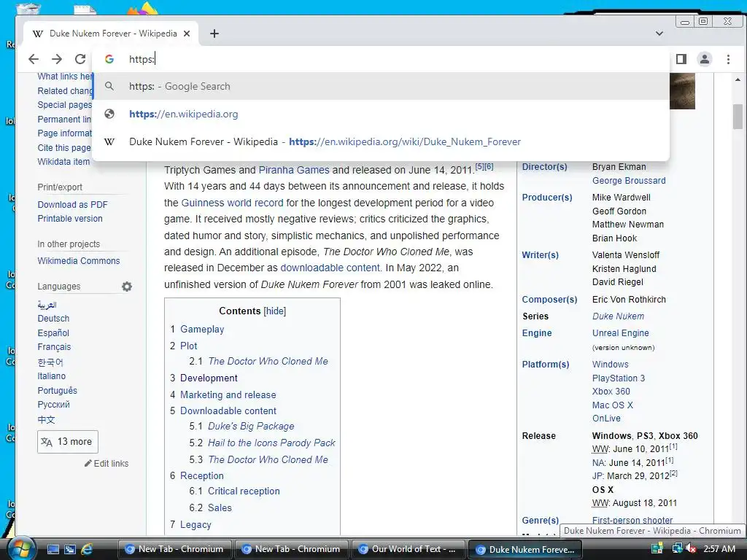Click the page vertical scrollbar thumb
The width and height of the screenshot is (747, 560).
pyautogui.click(x=738, y=116)
